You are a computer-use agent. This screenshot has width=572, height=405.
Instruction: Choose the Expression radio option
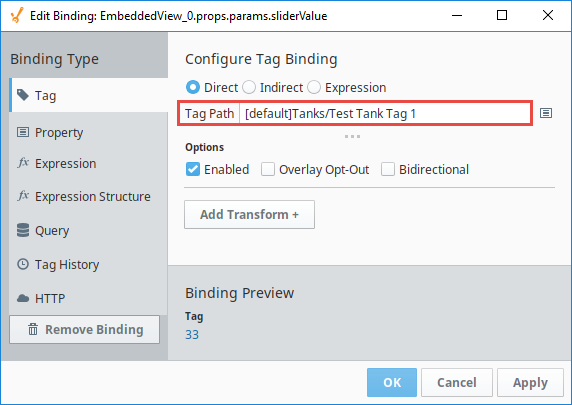coord(314,87)
